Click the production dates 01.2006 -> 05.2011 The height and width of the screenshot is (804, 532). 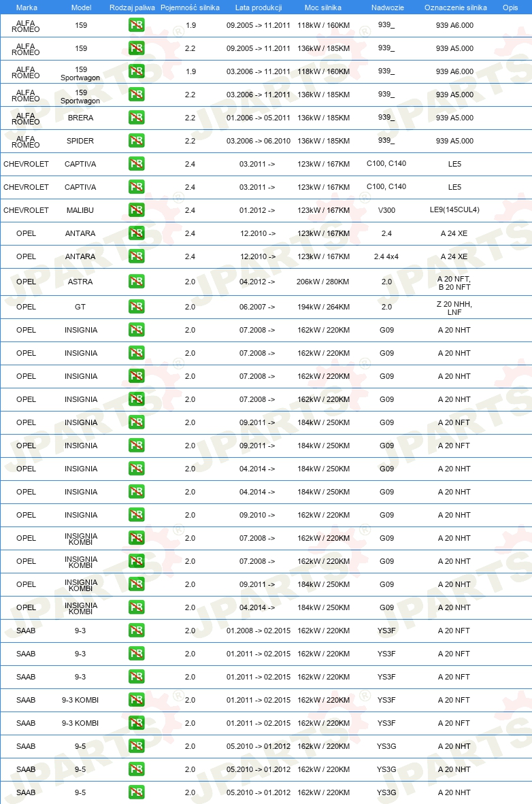click(259, 118)
